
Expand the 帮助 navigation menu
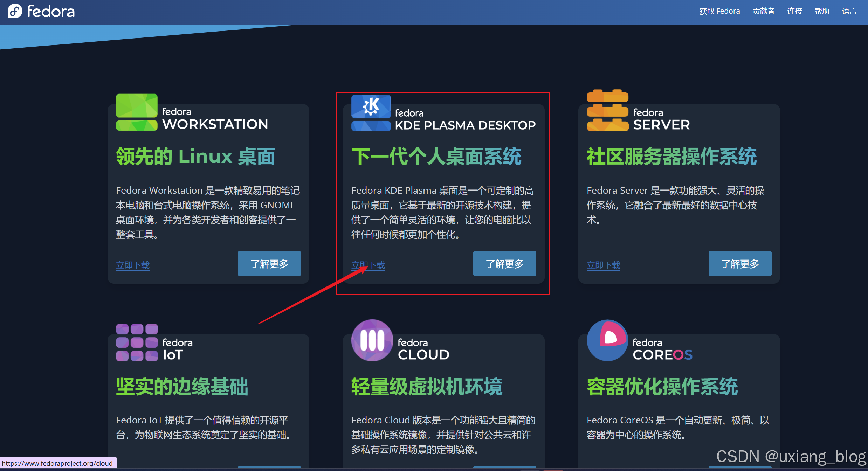coord(822,11)
